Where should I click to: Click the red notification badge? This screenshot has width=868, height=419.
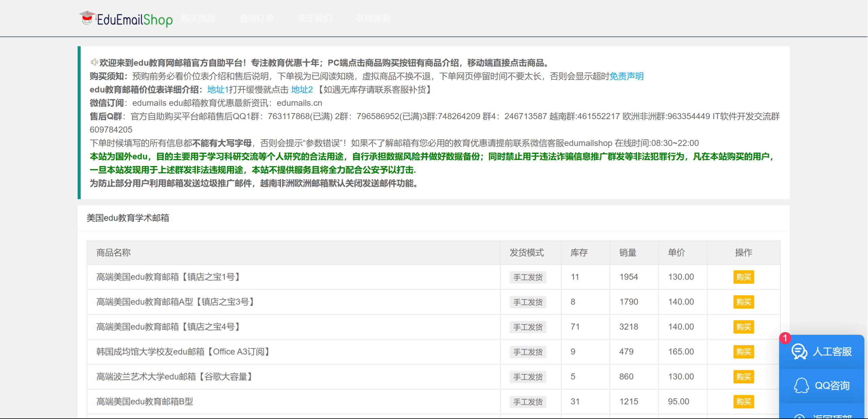[x=785, y=338]
